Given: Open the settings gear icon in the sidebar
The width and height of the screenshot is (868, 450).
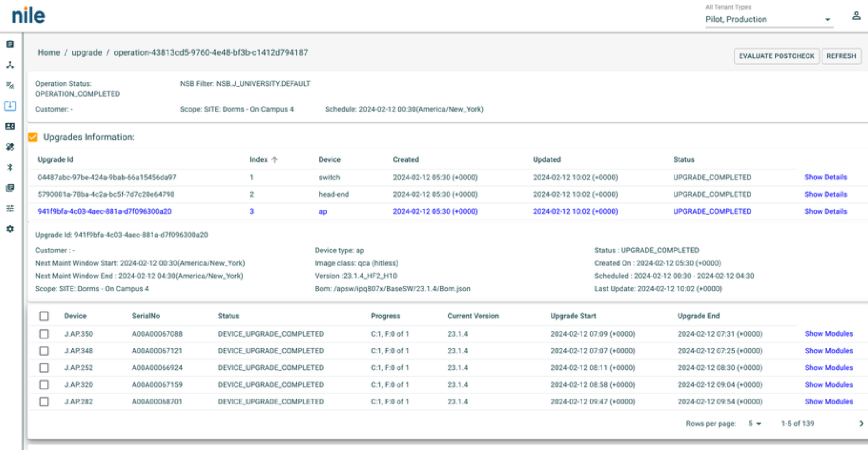Looking at the screenshot, I should pos(10,229).
